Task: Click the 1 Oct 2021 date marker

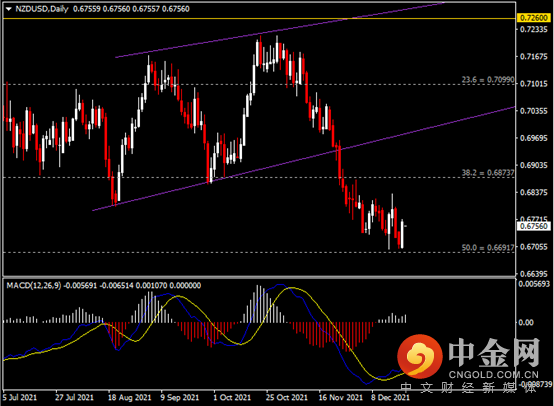Action: click(232, 398)
